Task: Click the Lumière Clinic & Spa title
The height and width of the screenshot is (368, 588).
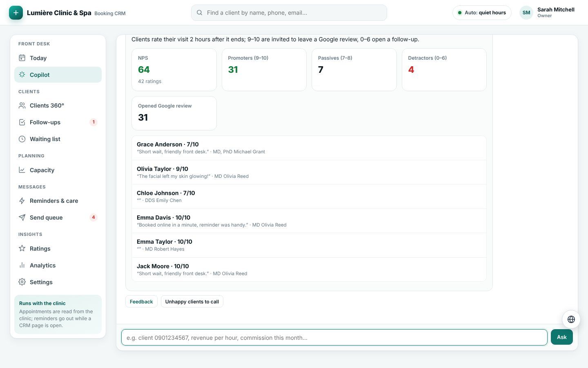Action: [x=59, y=13]
